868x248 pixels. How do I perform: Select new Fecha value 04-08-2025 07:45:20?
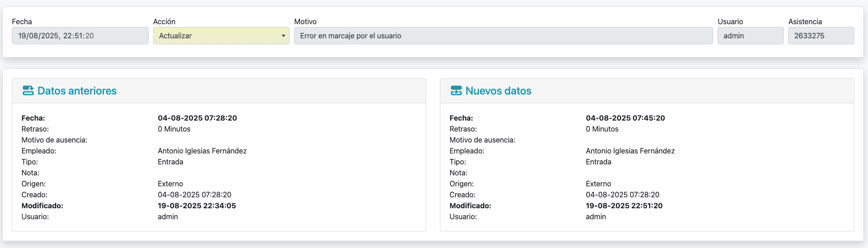tap(625, 118)
